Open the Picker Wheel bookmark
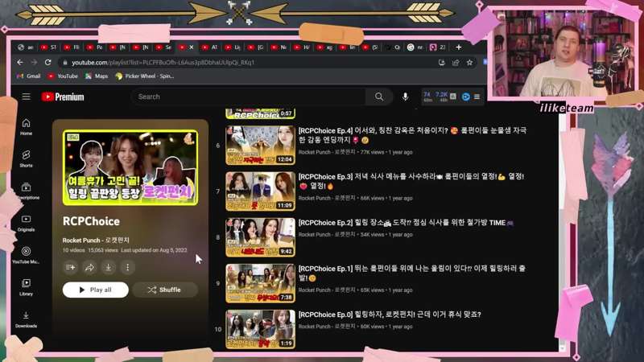644x362 pixels. 145,76
